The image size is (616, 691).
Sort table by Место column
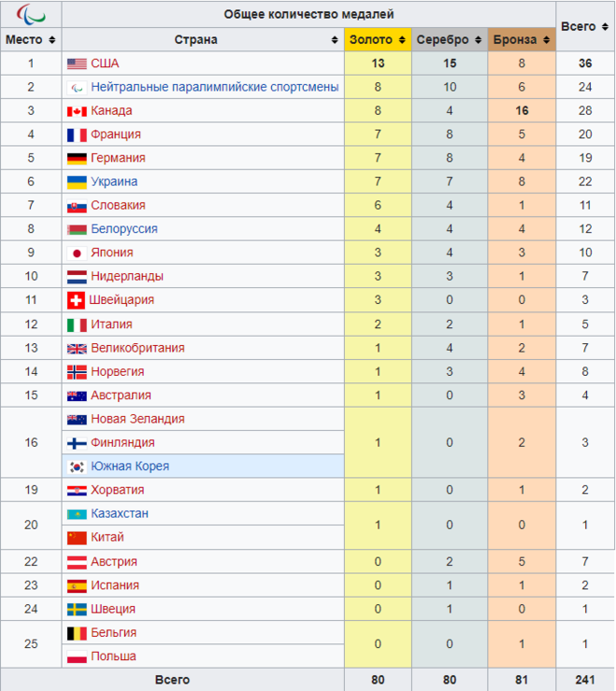coord(52,40)
